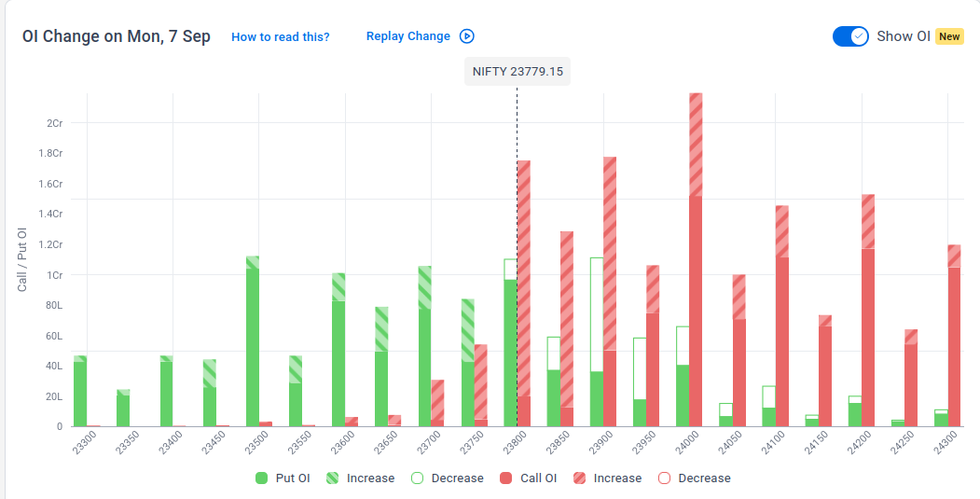Click the Put OI green legend swatch
Viewport: 980px width, 499px height.
[x=262, y=478]
